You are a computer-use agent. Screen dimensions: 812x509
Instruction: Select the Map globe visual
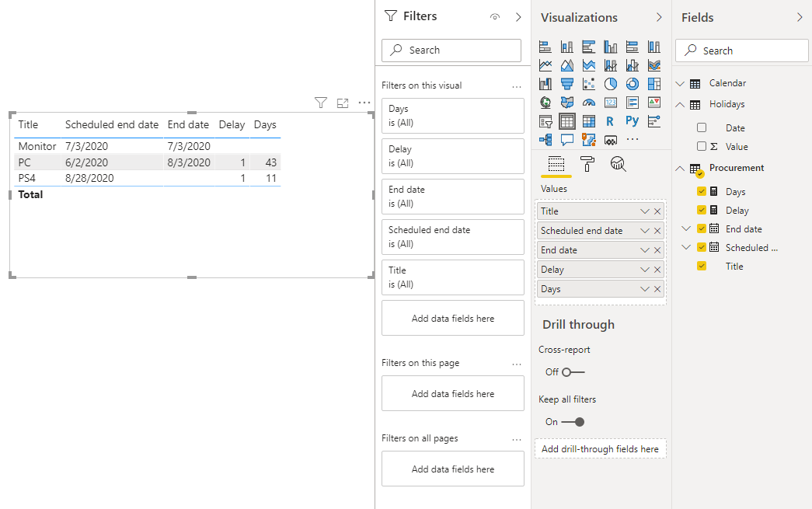pos(545,103)
